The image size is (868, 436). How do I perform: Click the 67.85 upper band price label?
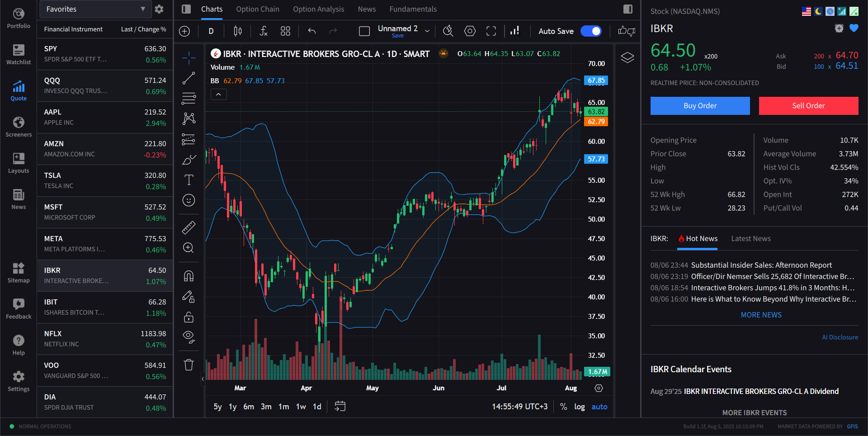click(x=596, y=81)
